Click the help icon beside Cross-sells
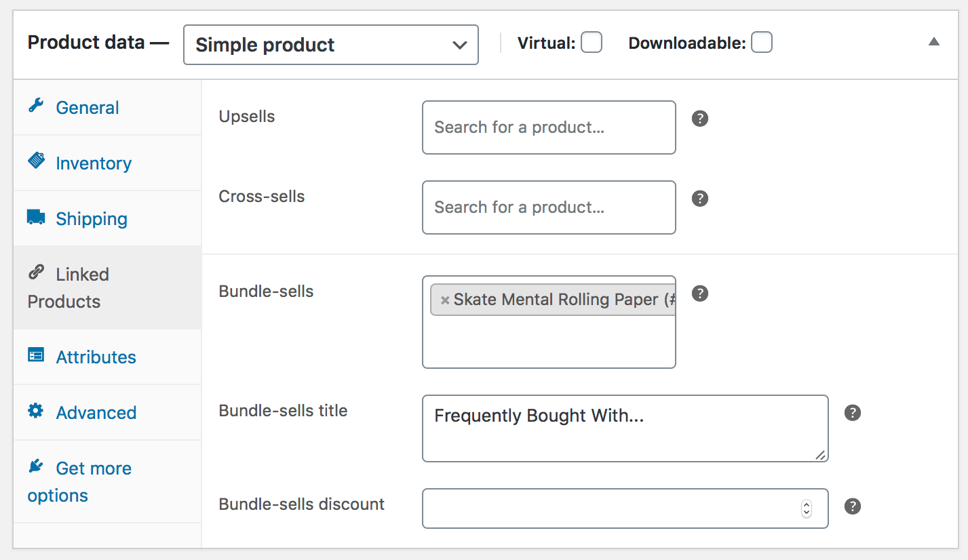 click(700, 199)
